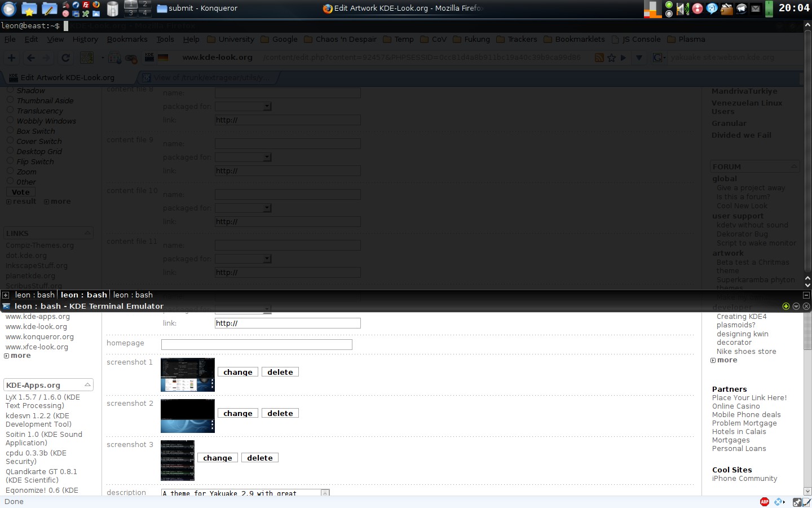This screenshot has height=508, width=812.
Task: Toggle Yakuake keep-open green button
Action: 786,306
